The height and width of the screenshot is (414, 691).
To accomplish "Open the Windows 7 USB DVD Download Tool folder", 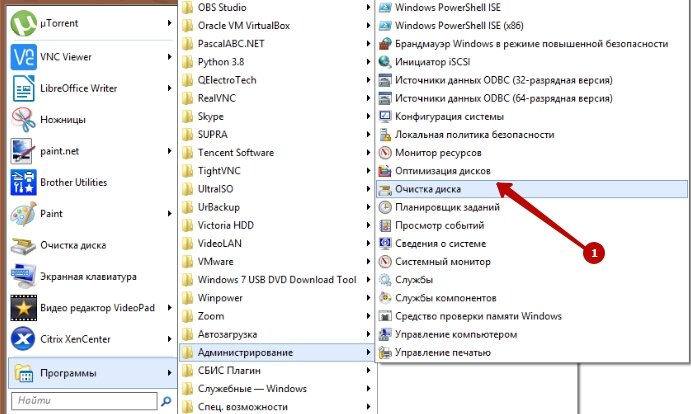I will point(277,280).
